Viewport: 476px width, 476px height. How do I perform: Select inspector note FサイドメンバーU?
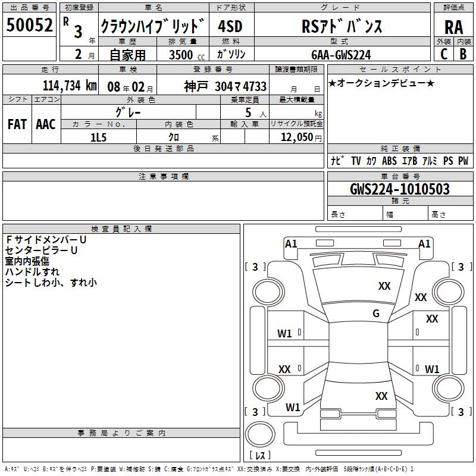coord(46,240)
